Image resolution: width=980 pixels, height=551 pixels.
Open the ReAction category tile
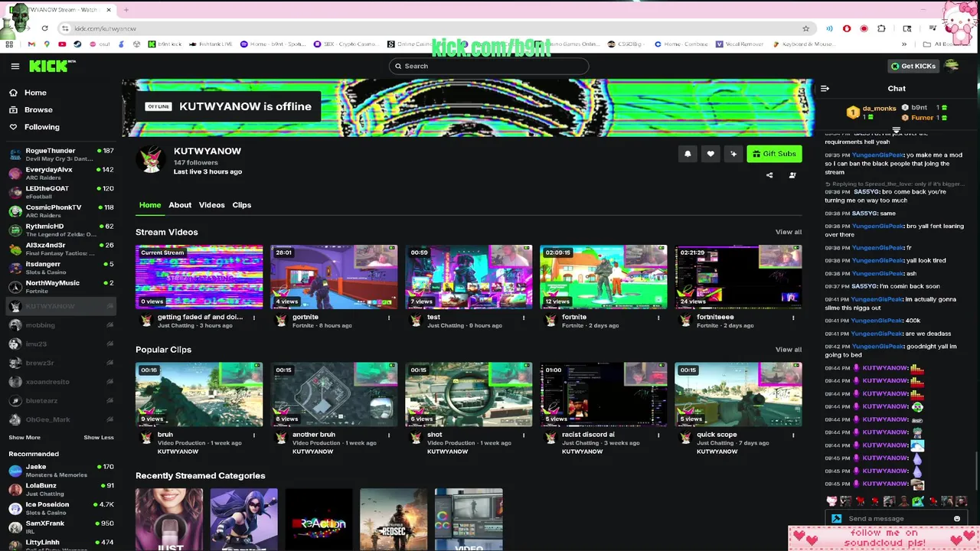coord(318,520)
